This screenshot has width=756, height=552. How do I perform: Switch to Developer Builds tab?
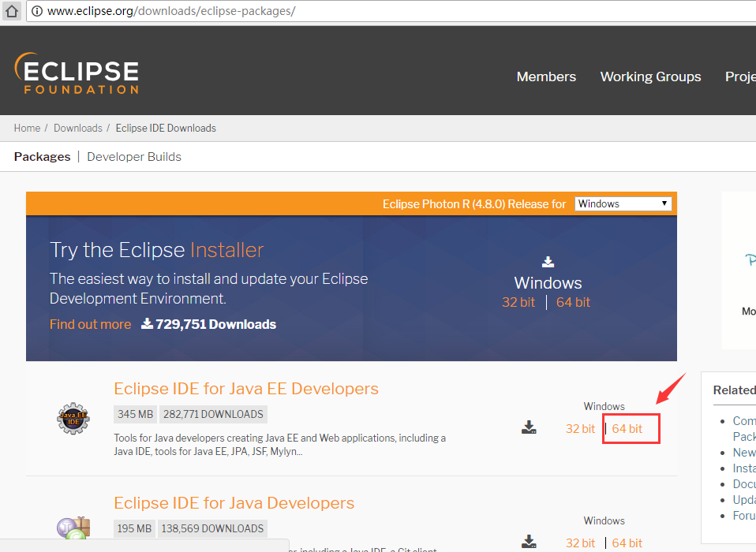pos(134,157)
